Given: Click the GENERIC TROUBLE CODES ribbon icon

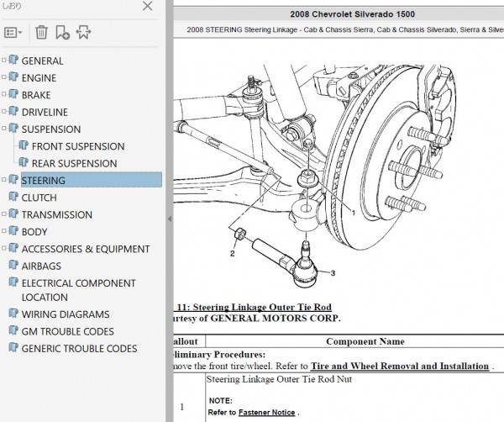Looking at the screenshot, I should 13,347.
